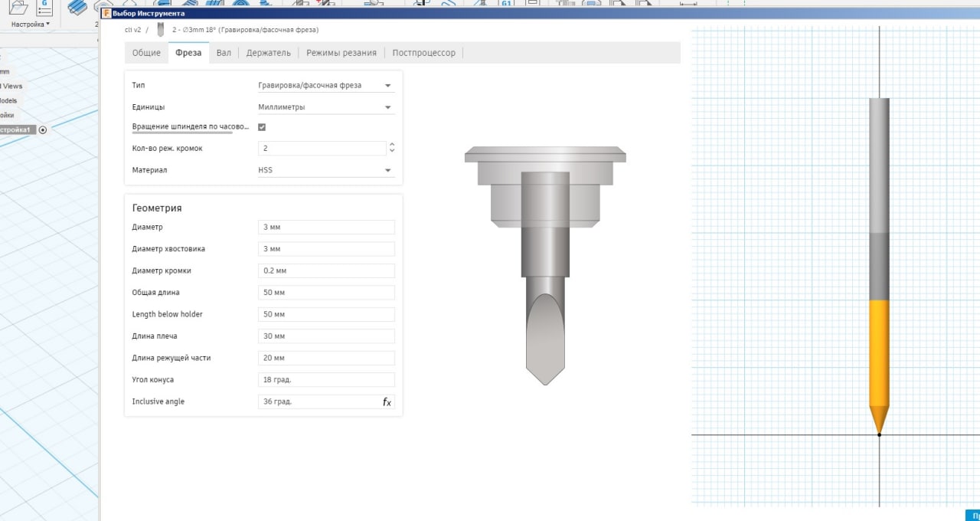Open the Вал tab
Image resolution: width=980 pixels, height=521 pixels.
click(x=224, y=53)
